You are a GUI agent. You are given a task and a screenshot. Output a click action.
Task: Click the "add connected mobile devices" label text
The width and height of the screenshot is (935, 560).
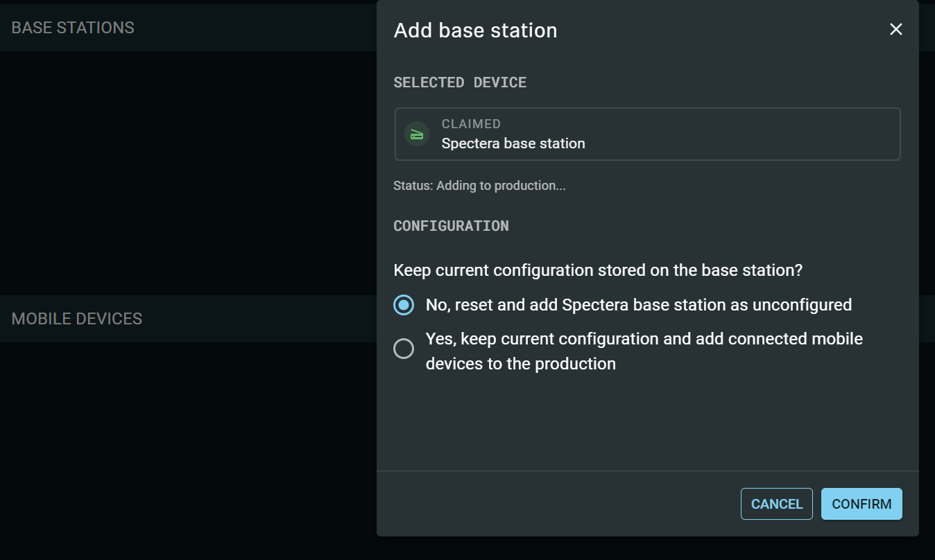[644, 351]
